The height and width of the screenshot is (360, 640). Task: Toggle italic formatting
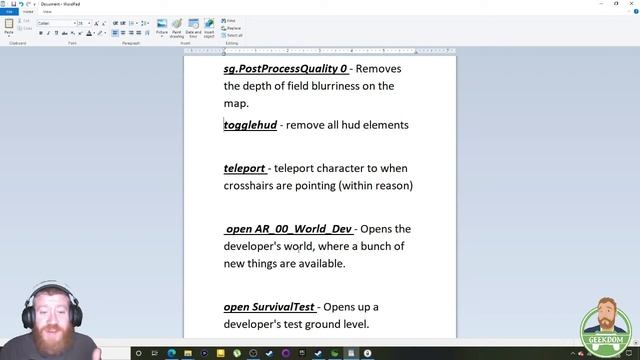(49, 33)
